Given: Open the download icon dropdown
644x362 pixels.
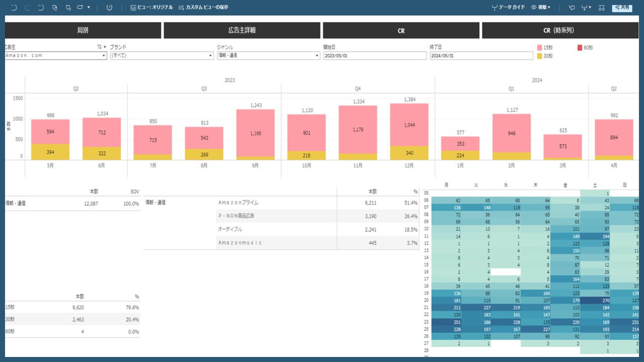Looking at the screenshot, I should coord(586,7).
